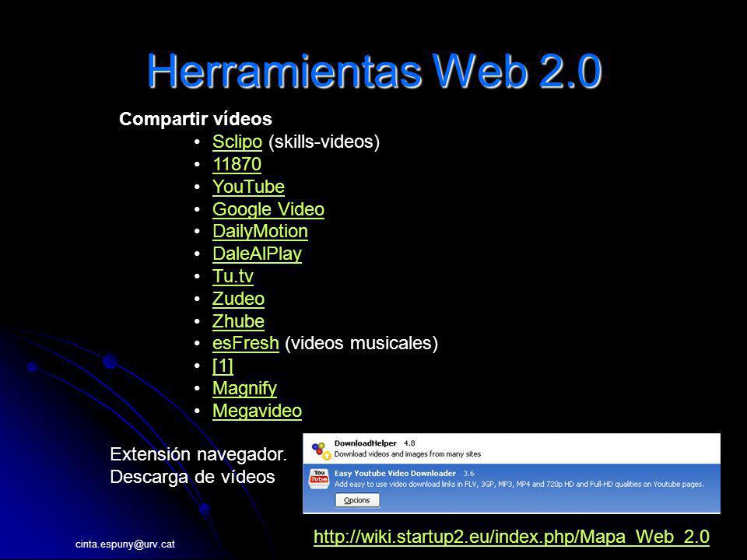747x560 pixels.
Task: Select the Easy Youtube Video Downloader title
Action: tap(395, 474)
